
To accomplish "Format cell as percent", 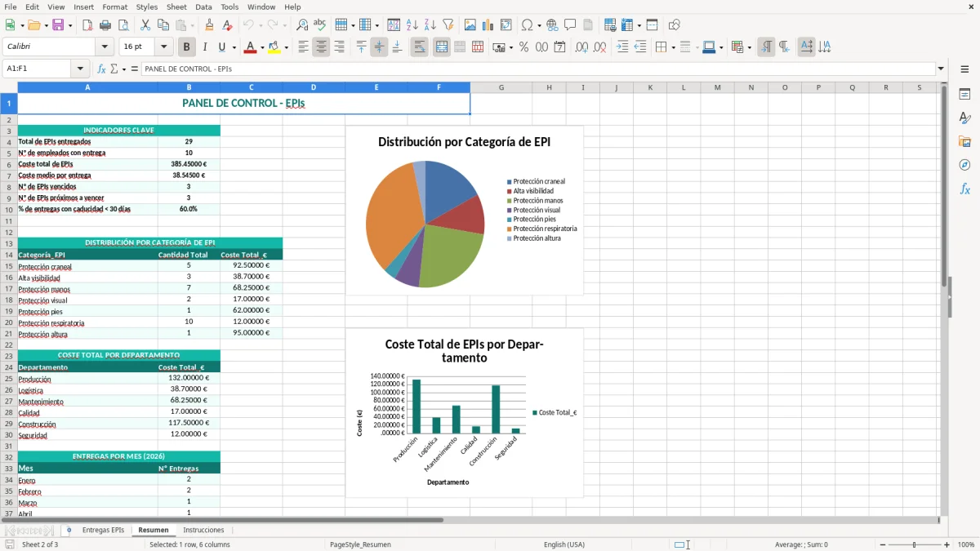I will click(x=523, y=47).
